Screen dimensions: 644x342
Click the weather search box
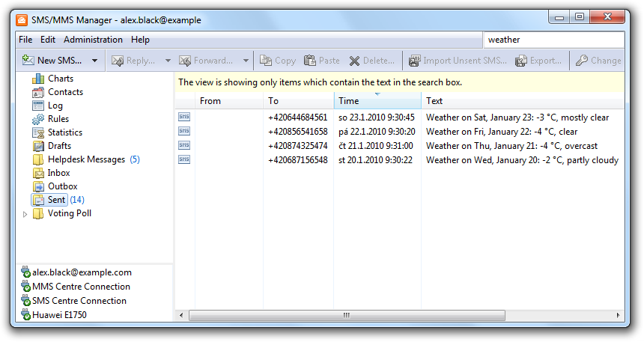point(553,40)
